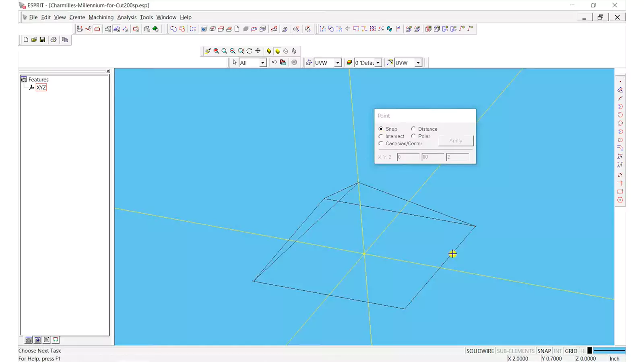Toggle INT mode in status bar
The width and height of the screenshot is (644, 362).
click(557, 351)
